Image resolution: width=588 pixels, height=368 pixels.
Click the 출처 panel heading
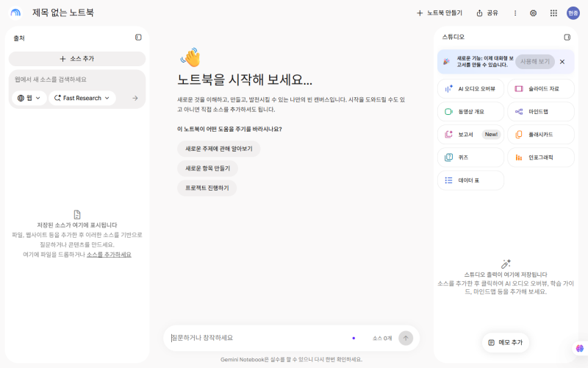[19, 38]
